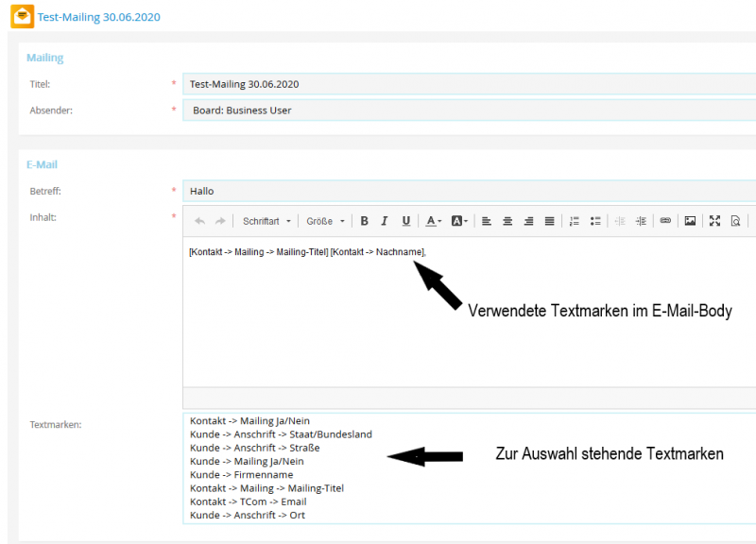The height and width of the screenshot is (544, 756).
Task: Insert a numbered list
Action: coord(574,221)
